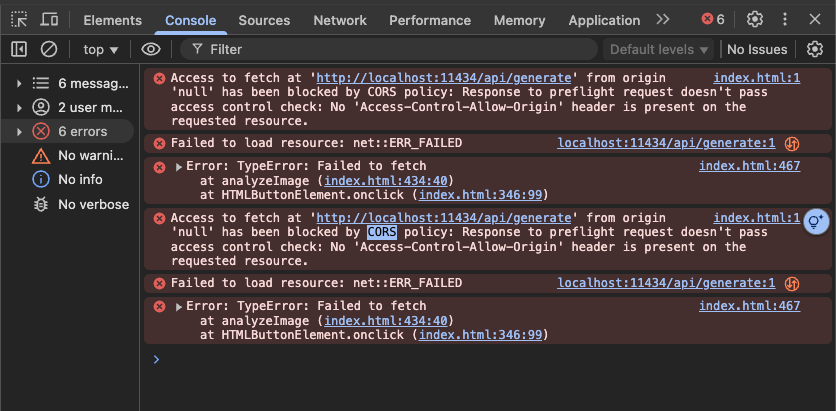Click the No Issues button
This screenshot has width=836, height=411.
(757, 49)
